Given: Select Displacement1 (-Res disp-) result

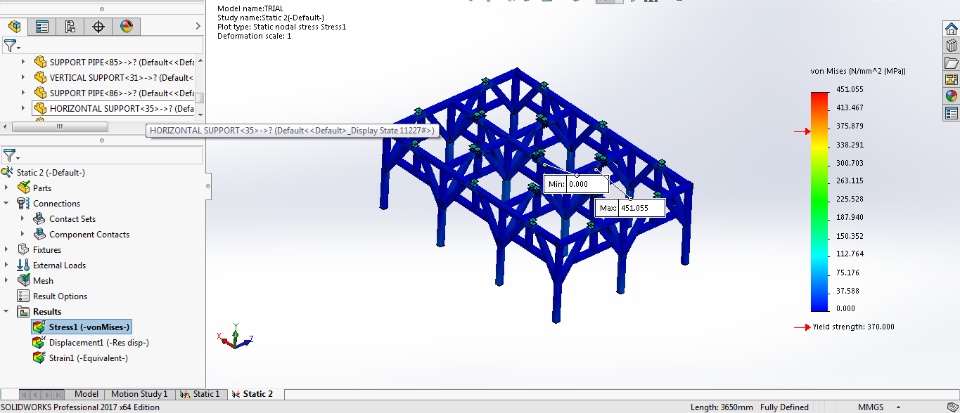Looking at the screenshot, I should [99, 342].
